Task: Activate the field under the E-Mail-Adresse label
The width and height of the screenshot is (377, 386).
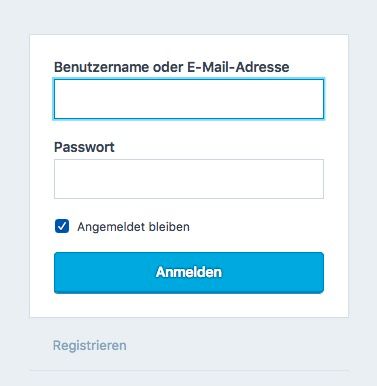Action: (189, 99)
